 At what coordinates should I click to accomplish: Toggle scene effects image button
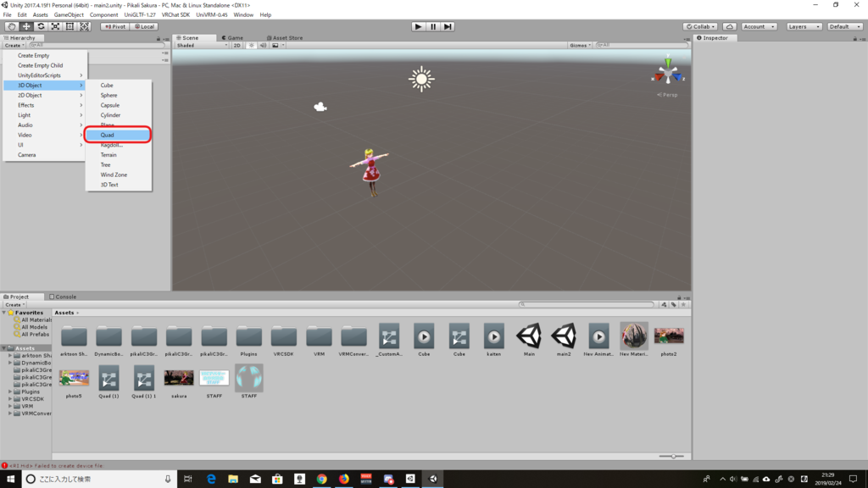pyautogui.click(x=275, y=46)
